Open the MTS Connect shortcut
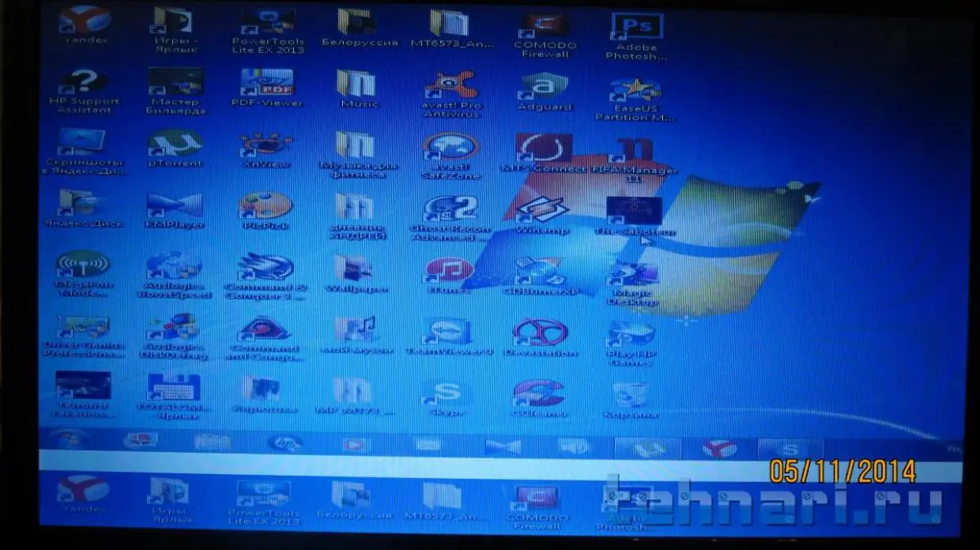This screenshot has width=980, height=550. point(545,153)
